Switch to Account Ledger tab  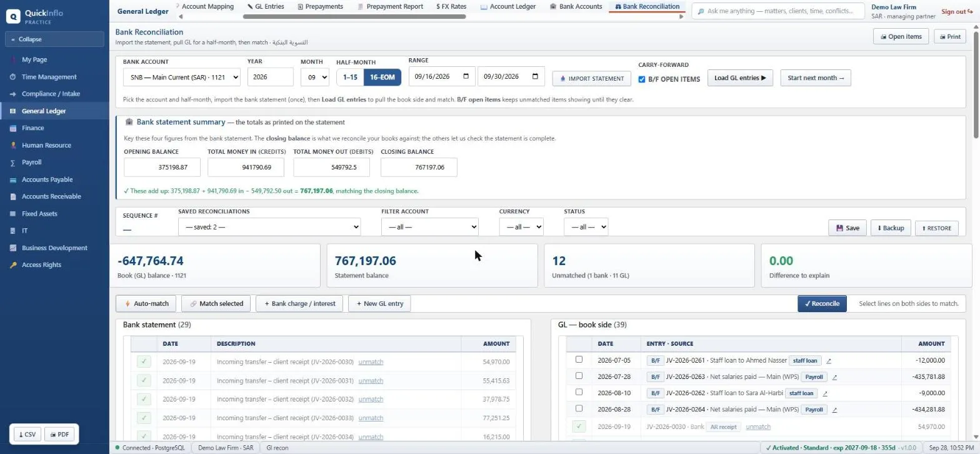pyautogui.click(x=508, y=6)
